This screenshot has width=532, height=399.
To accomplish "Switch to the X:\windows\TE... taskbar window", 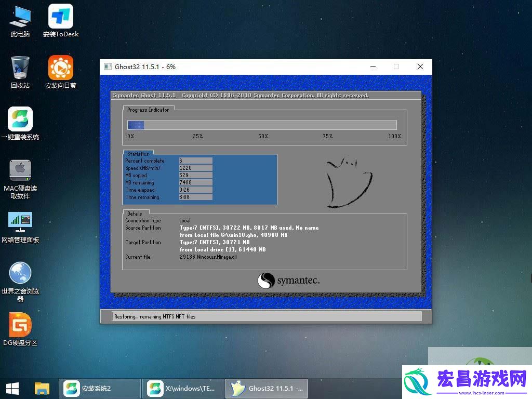I will (x=183, y=389).
